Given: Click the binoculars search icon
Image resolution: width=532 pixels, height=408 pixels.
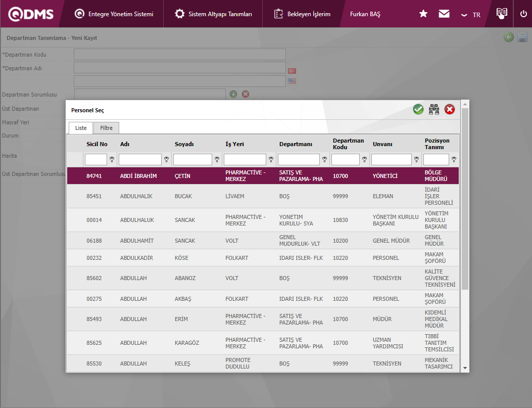Looking at the screenshot, I should tap(434, 109).
